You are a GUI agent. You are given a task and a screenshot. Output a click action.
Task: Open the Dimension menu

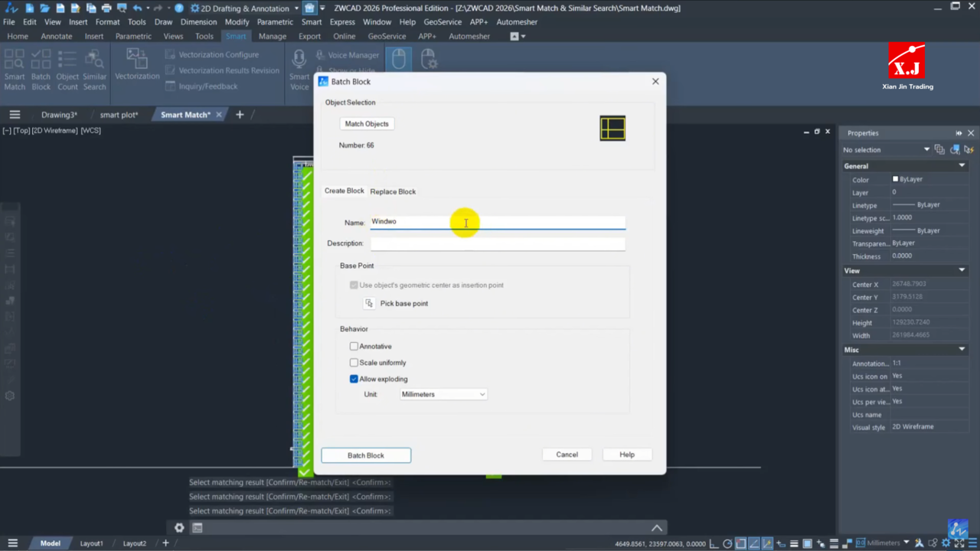(198, 22)
